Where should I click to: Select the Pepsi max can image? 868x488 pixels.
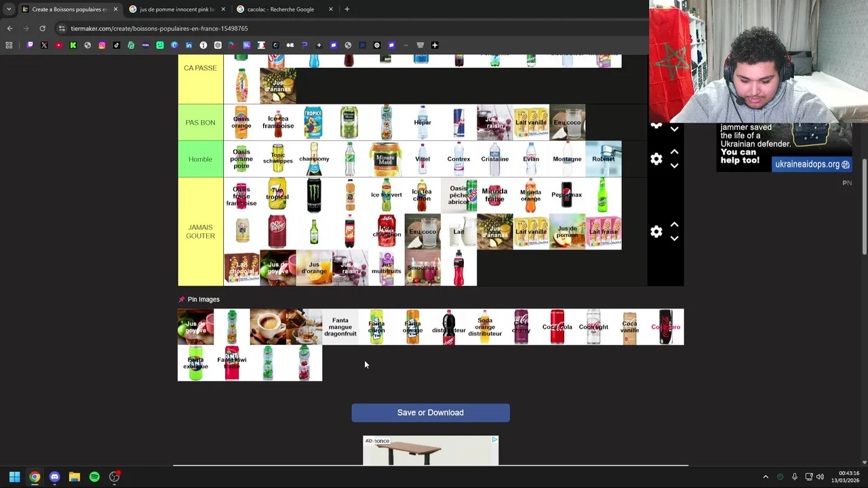click(x=567, y=195)
